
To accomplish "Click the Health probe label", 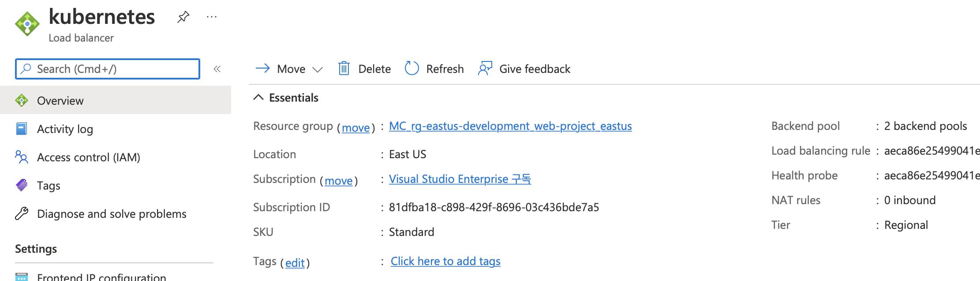I will tap(804, 175).
